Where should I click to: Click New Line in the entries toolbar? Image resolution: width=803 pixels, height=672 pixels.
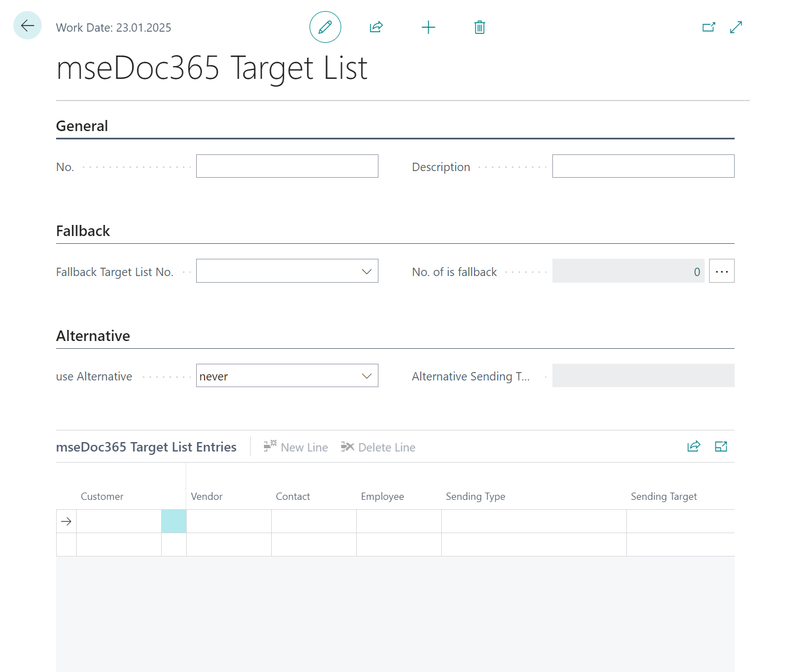pos(296,447)
